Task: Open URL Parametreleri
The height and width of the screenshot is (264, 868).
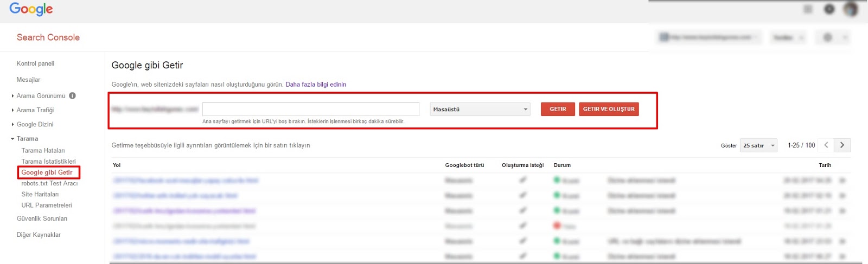Action: tap(46, 205)
